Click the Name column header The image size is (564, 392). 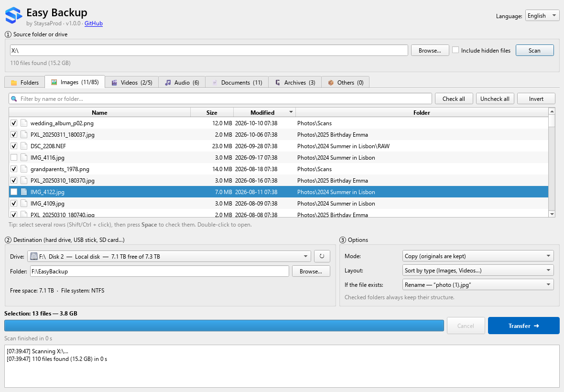point(99,112)
